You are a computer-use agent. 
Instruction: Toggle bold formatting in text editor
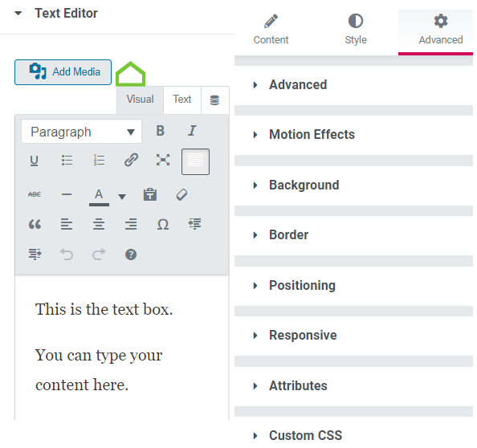[161, 131]
